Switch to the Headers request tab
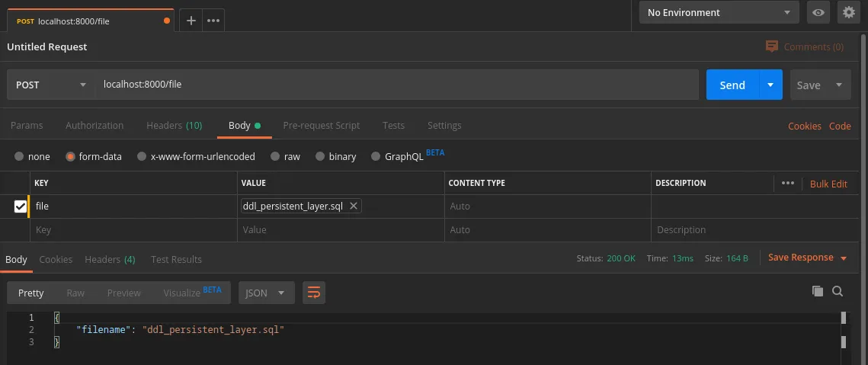The image size is (868, 365). 174,125
